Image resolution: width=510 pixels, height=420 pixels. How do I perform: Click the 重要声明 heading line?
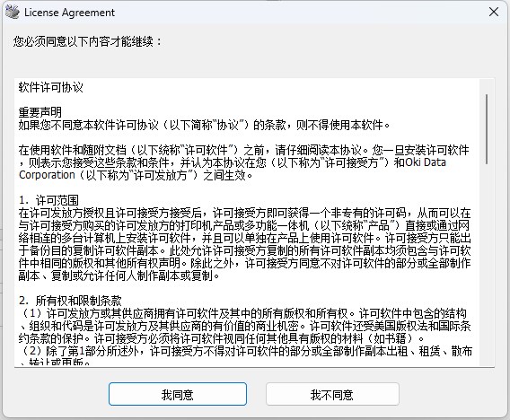40,112
